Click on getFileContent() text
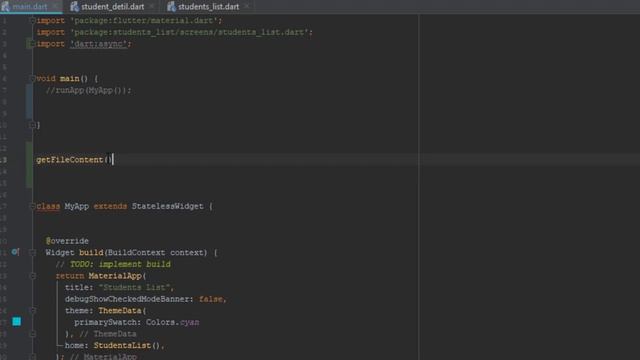Viewport: 640px width, 360px height. pos(73,160)
